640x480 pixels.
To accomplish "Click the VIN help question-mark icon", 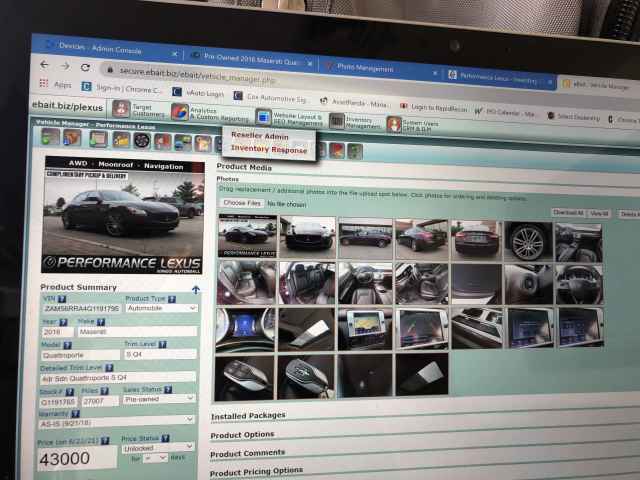I will tap(62, 299).
